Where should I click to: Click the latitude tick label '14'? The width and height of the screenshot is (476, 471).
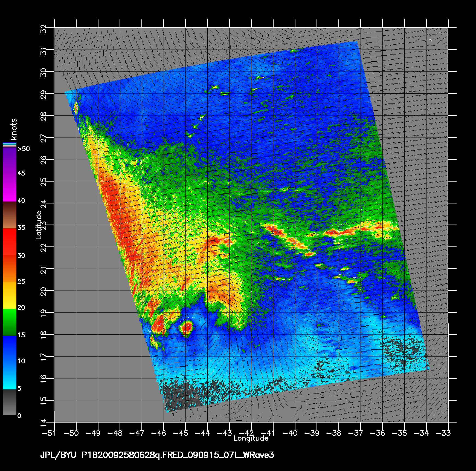coord(44,423)
